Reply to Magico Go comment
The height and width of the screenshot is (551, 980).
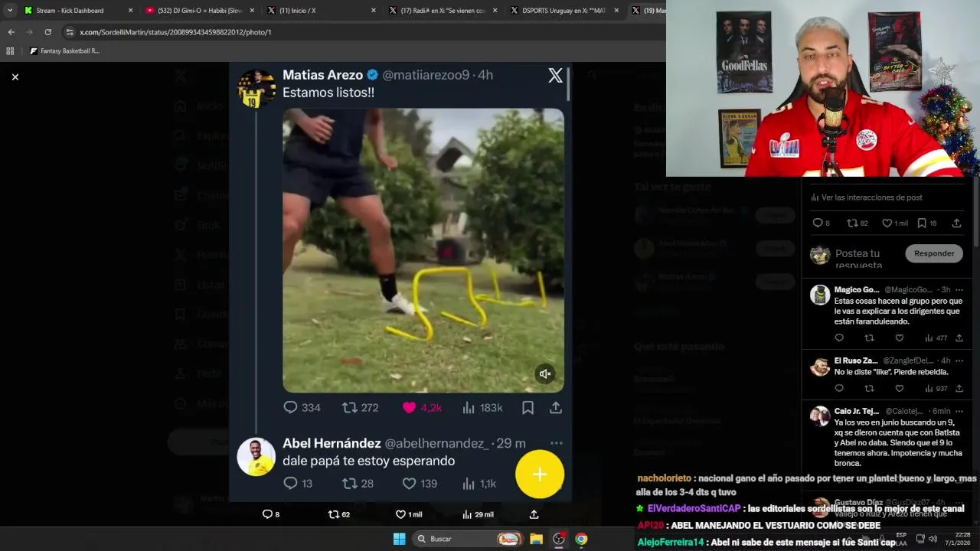click(839, 337)
